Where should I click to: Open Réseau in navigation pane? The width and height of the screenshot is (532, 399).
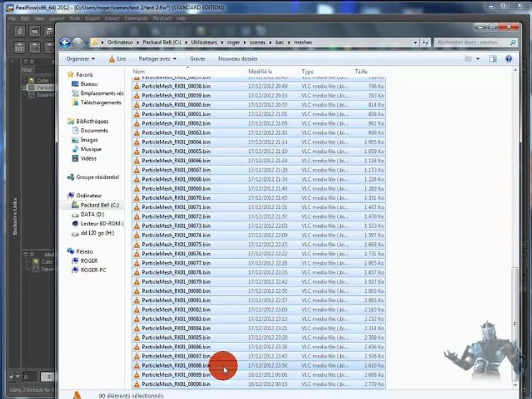click(84, 252)
